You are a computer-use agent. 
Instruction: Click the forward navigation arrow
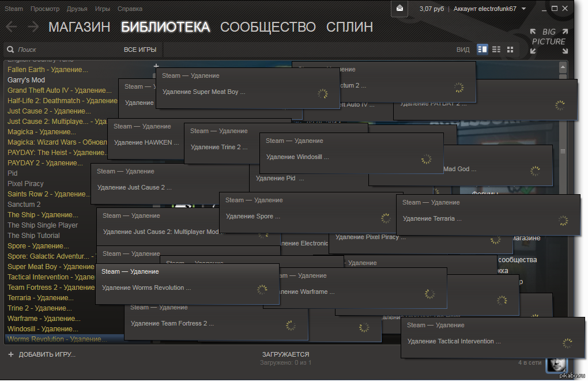pos(33,27)
